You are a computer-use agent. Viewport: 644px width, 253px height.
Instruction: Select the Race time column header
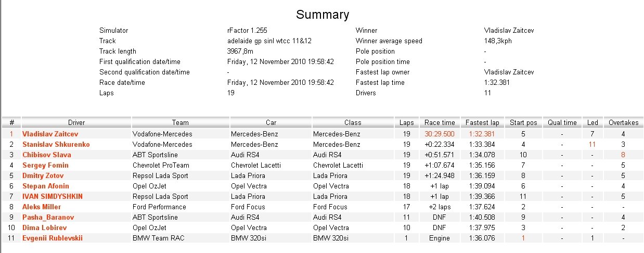pos(440,123)
